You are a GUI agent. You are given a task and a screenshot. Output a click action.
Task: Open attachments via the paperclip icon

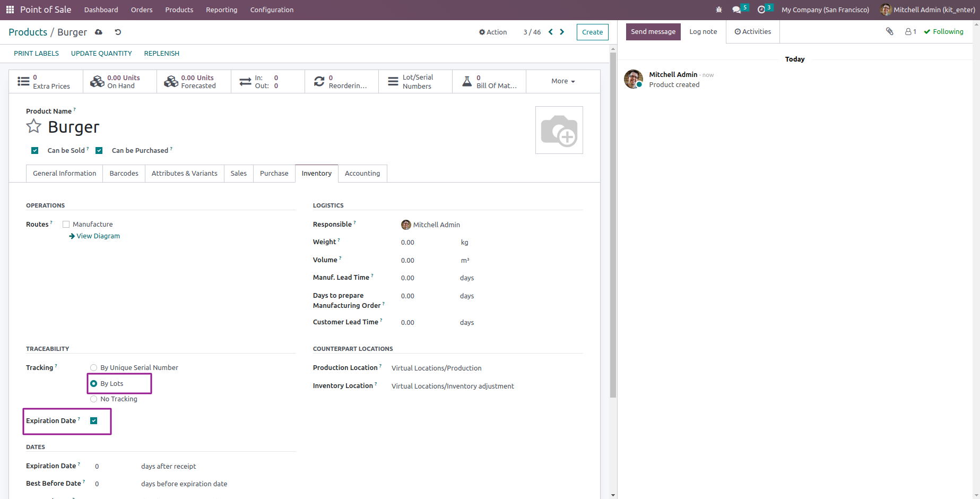(x=889, y=31)
